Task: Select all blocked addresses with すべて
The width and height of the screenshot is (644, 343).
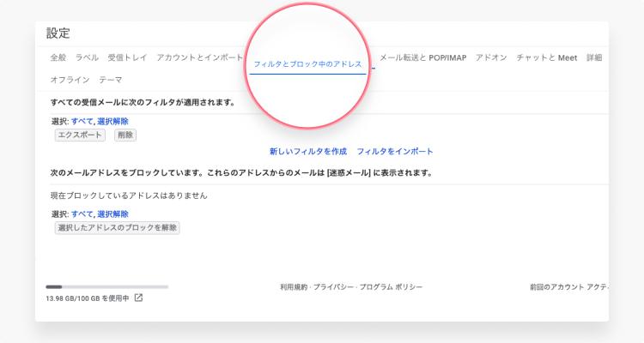Action: coord(82,214)
